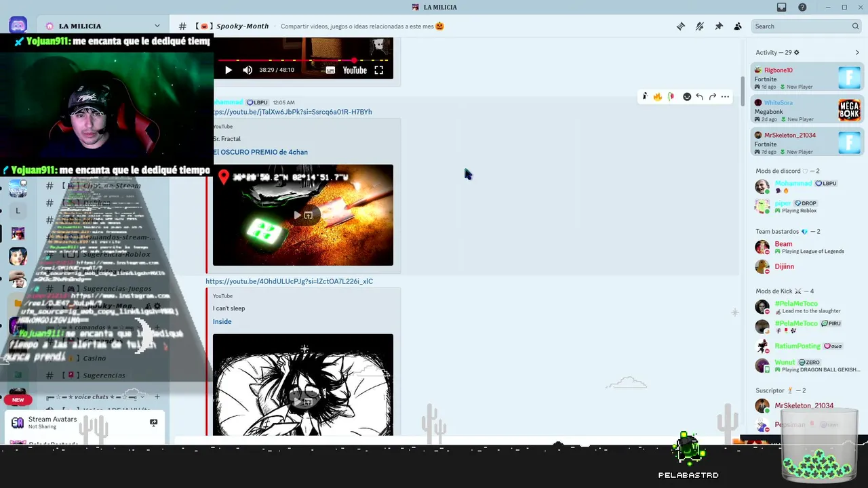
Task: Play the embedded YouTube video
Action: tap(229, 70)
